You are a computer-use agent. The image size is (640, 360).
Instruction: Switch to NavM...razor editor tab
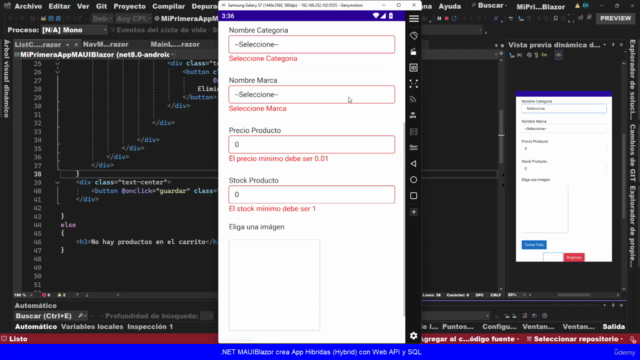tap(106, 44)
